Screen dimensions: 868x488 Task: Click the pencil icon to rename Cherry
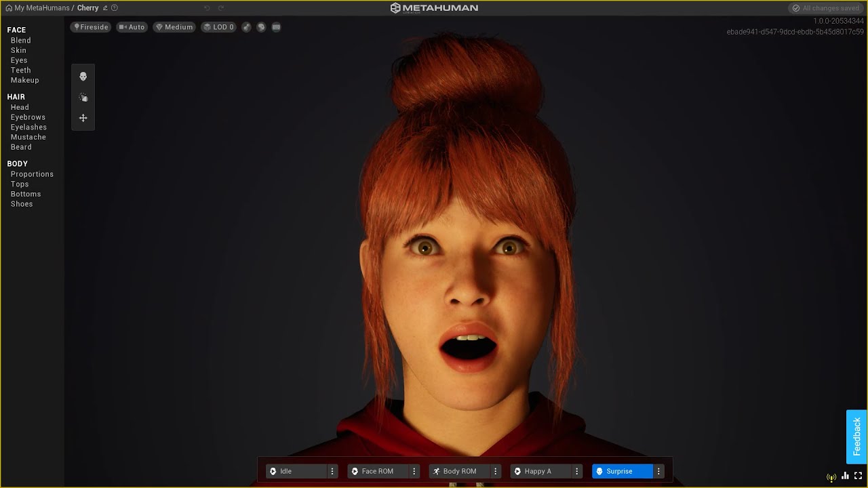coord(105,8)
